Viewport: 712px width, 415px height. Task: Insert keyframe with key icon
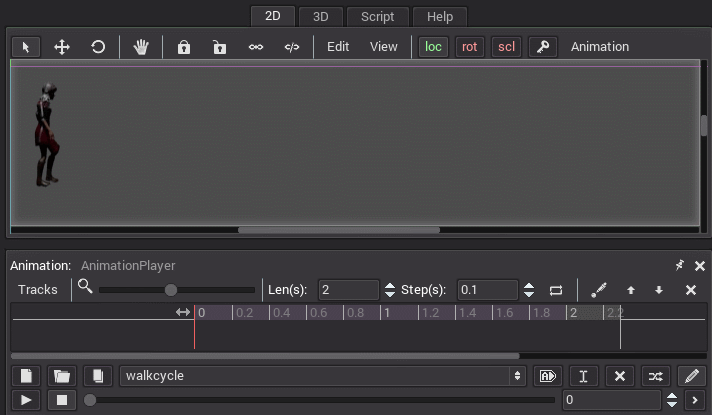(543, 47)
